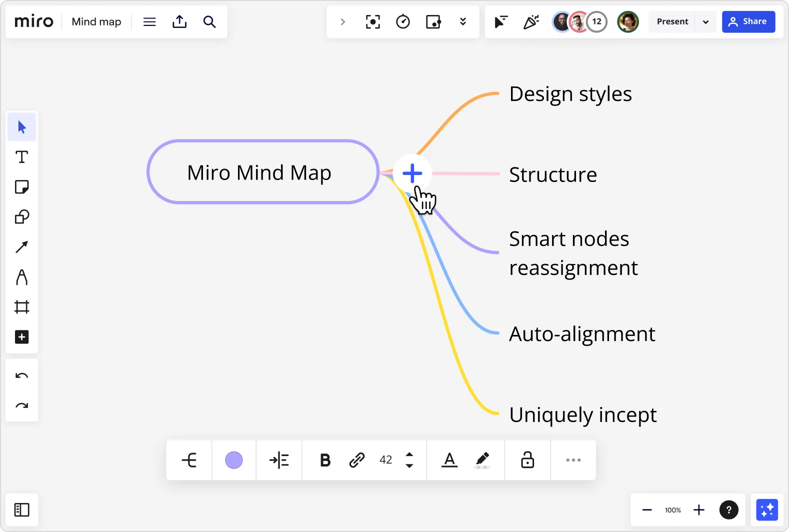Select the Structure node
The width and height of the screenshot is (789, 532).
[553, 174]
